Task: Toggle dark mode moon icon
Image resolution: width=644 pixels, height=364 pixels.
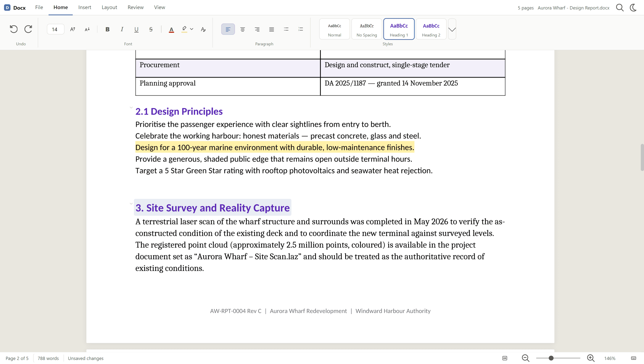Action: click(x=633, y=7)
